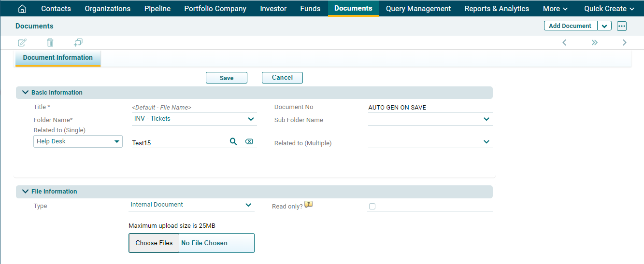Clear the Test15 related record
Screen dimensions: 644x264
coord(249,141)
